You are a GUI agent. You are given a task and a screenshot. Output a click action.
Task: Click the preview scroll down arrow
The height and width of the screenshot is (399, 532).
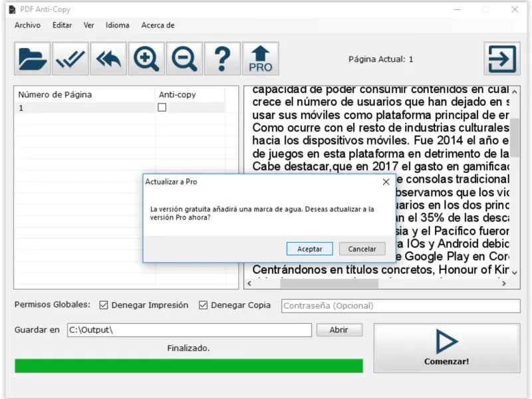point(515,273)
